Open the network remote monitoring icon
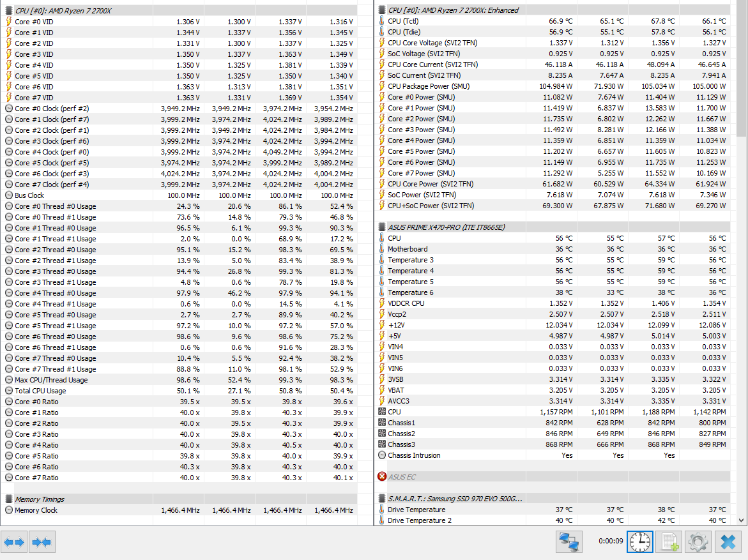This screenshot has height=560, width=748. click(x=569, y=542)
